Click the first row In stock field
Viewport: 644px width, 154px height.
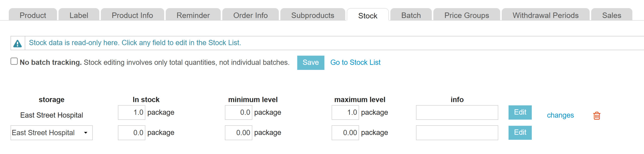[132, 112]
